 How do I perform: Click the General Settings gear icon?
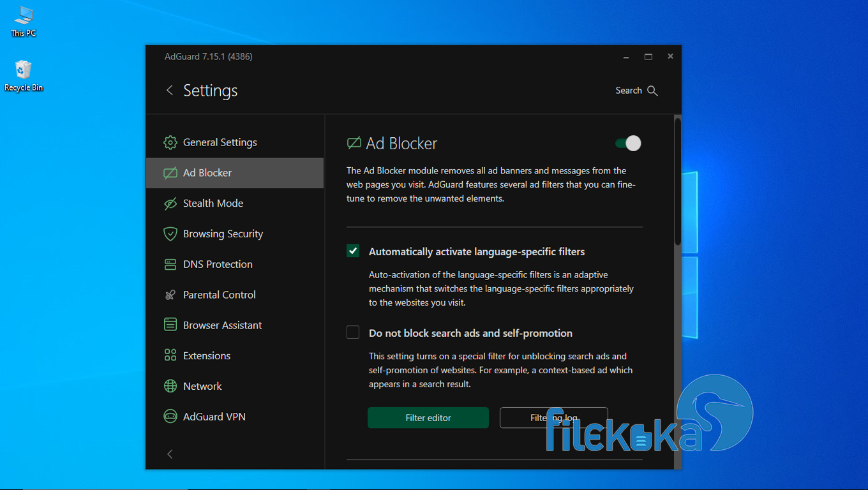tap(170, 142)
